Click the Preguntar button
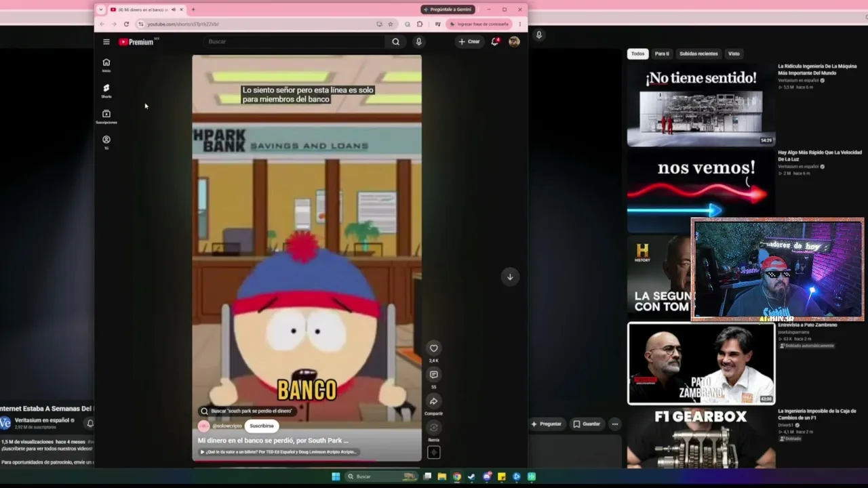 547,424
